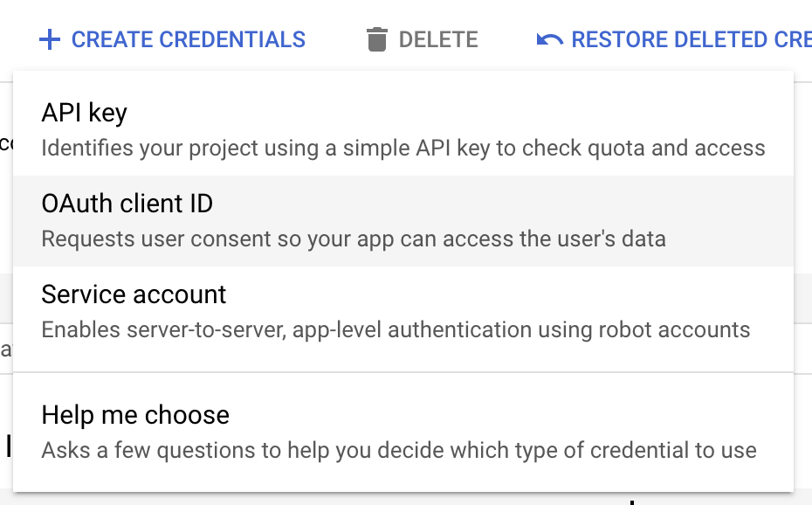812x505 pixels.
Task: Click the plus icon beside CREATE CREDENTIALS
Action: (x=51, y=39)
